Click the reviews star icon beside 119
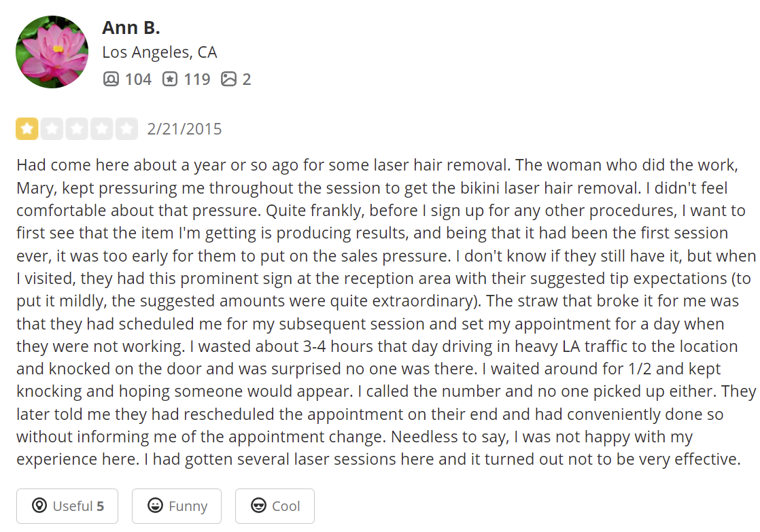 (x=170, y=79)
